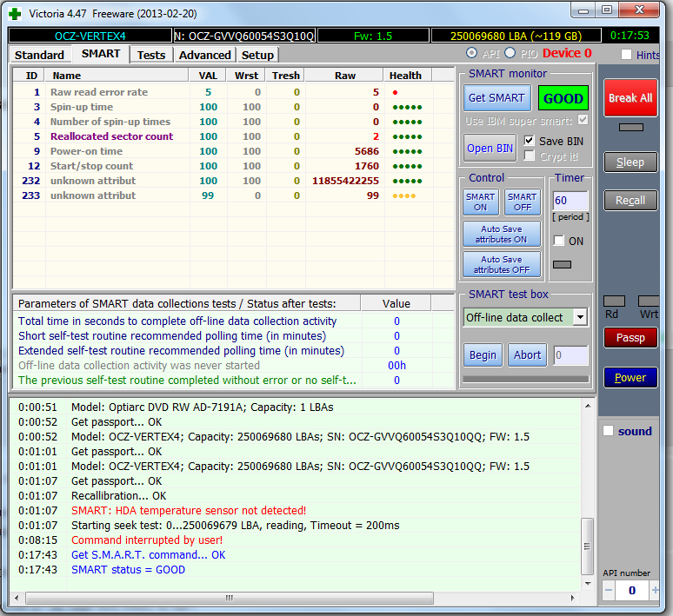Click red health dot of attribute 1

[x=395, y=92]
